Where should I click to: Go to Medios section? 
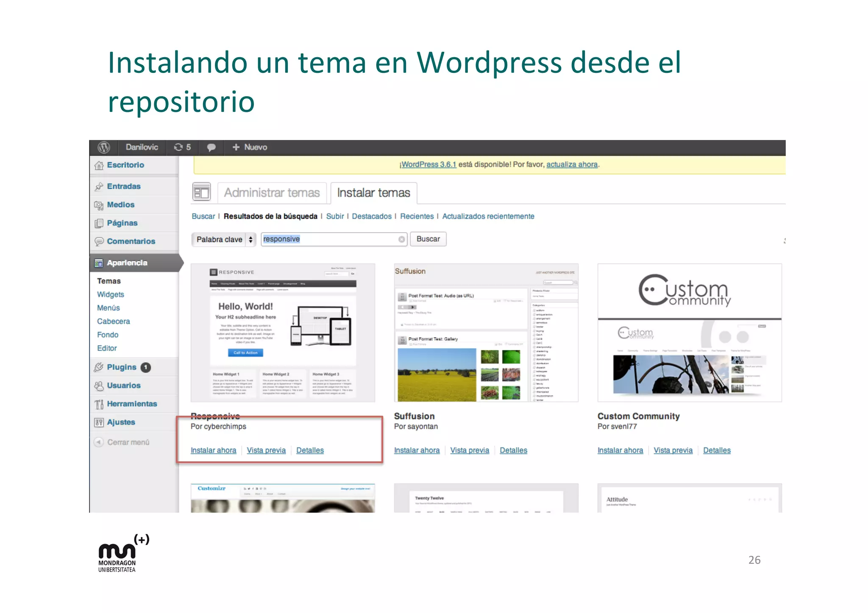tap(121, 205)
